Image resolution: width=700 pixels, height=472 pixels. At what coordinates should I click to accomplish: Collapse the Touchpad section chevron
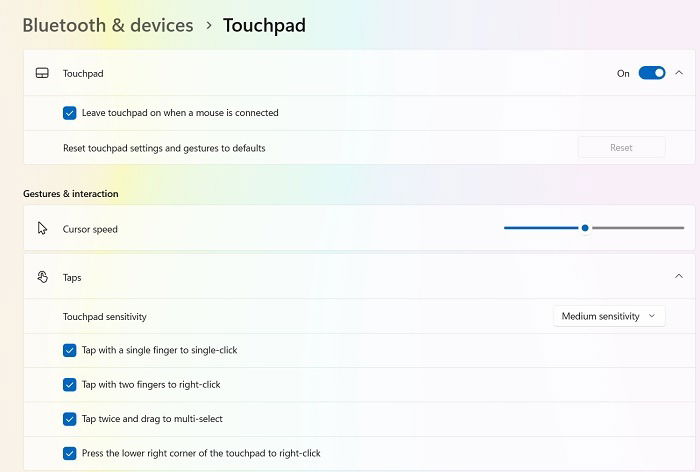679,73
